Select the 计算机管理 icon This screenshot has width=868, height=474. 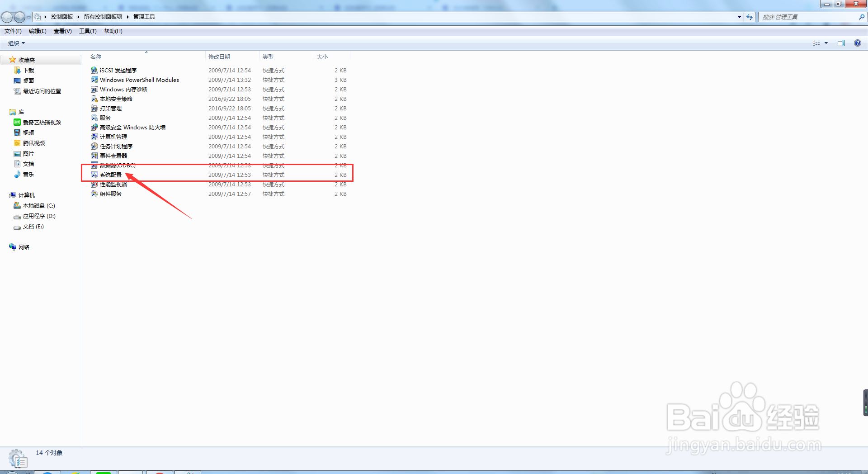(94, 137)
